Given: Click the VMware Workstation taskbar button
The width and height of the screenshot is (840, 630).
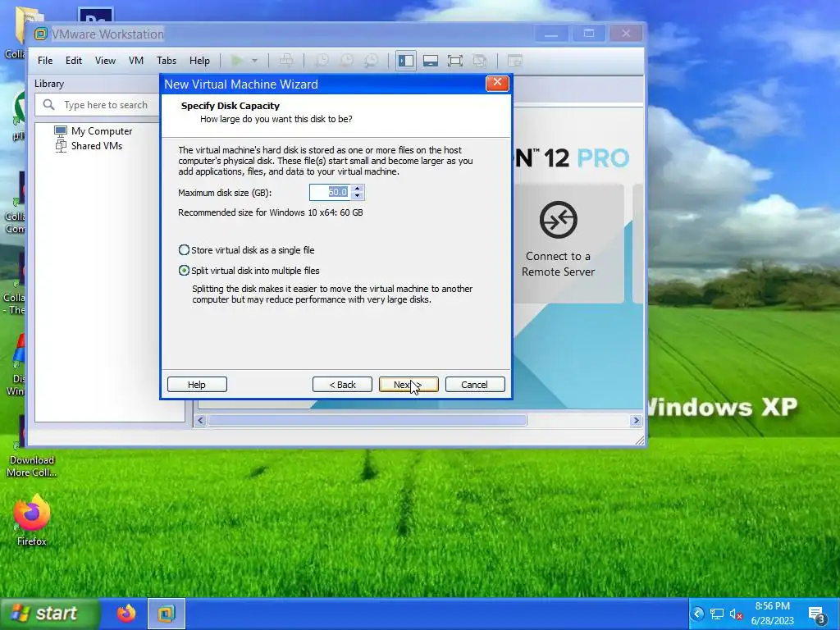Looking at the screenshot, I should pyautogui.click(x=167, y=614).
